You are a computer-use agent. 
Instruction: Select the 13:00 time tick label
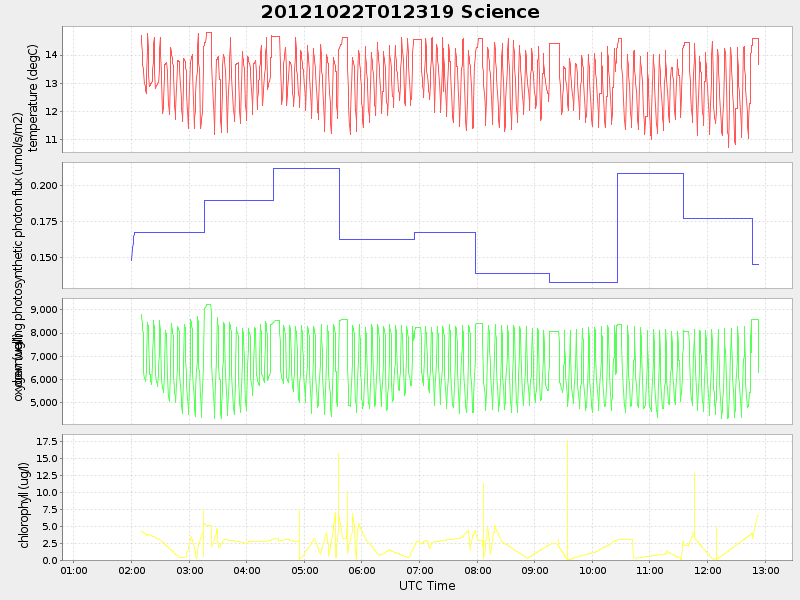point(765,570)
